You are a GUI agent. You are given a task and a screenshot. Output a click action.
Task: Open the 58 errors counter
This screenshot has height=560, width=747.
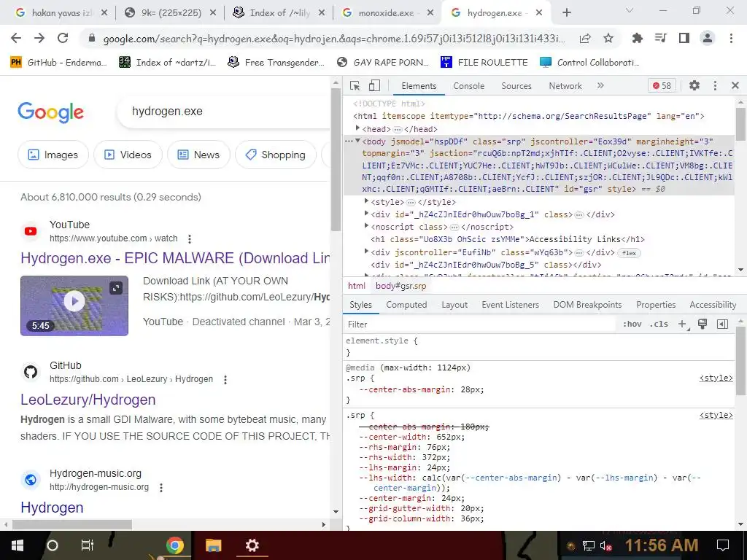click(x=662, y=86)
